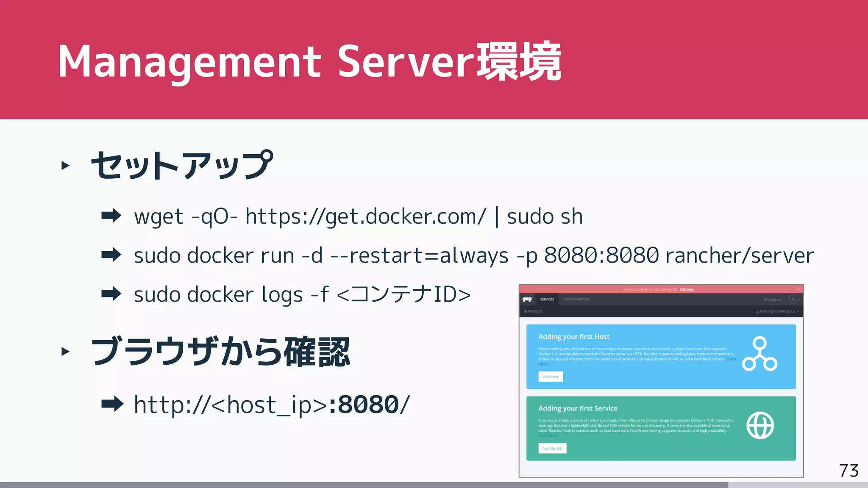Open Settings link in red banner
Image resolution: width=868 pixels, height=488 pixels.
687,289
